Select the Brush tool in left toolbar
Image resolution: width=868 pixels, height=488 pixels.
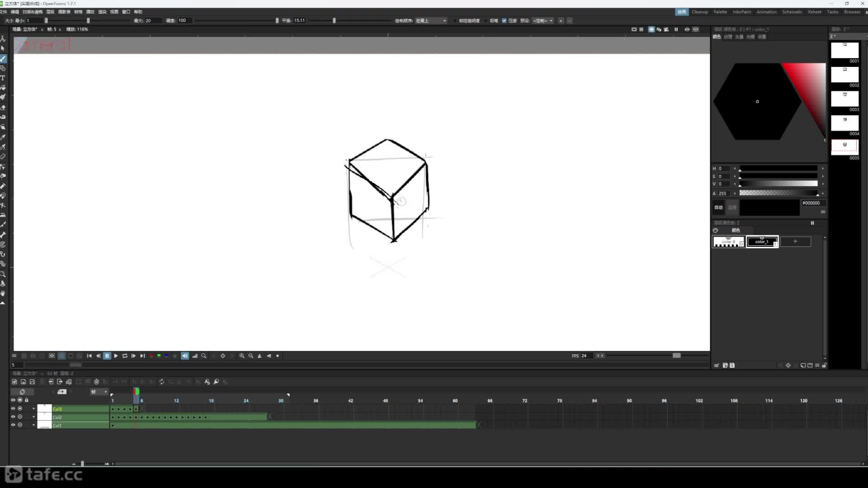coord(3,58)
